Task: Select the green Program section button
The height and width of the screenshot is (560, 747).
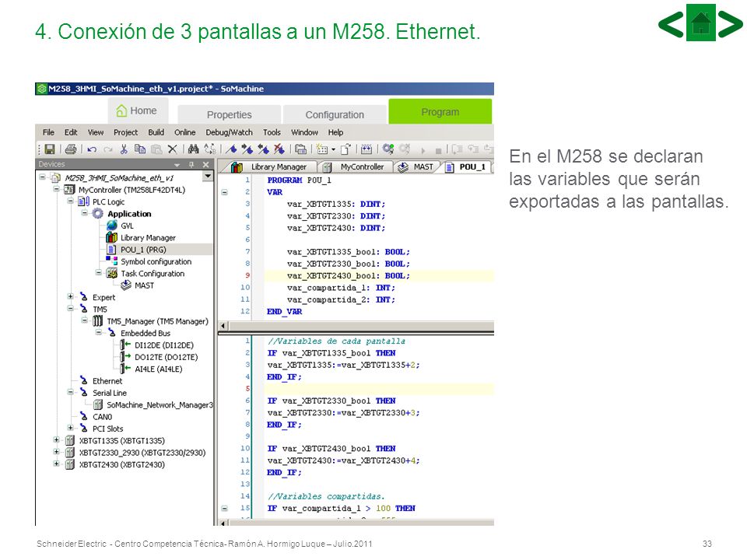Action: tap(440, 112)
